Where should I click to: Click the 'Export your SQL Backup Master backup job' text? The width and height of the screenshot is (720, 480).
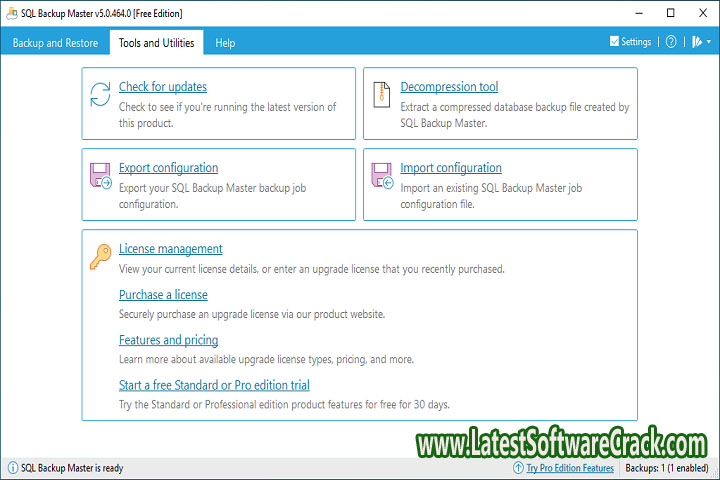(213, 196)
